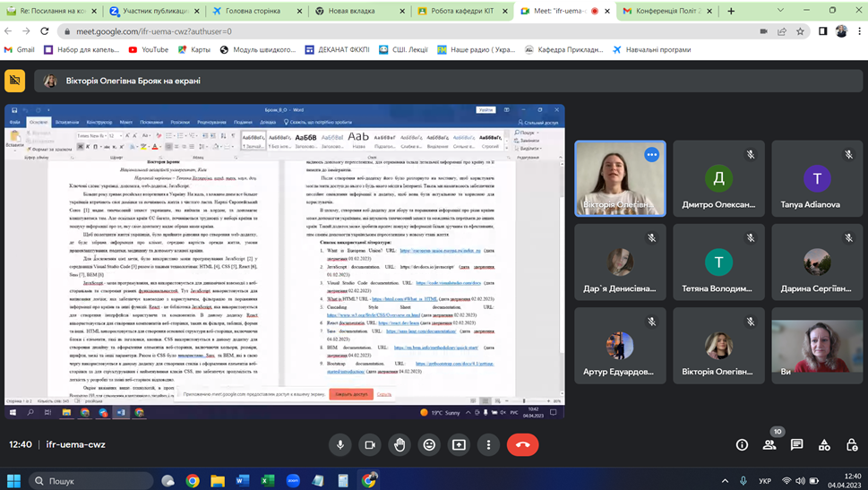Click the address bar URL

(154, 31)
